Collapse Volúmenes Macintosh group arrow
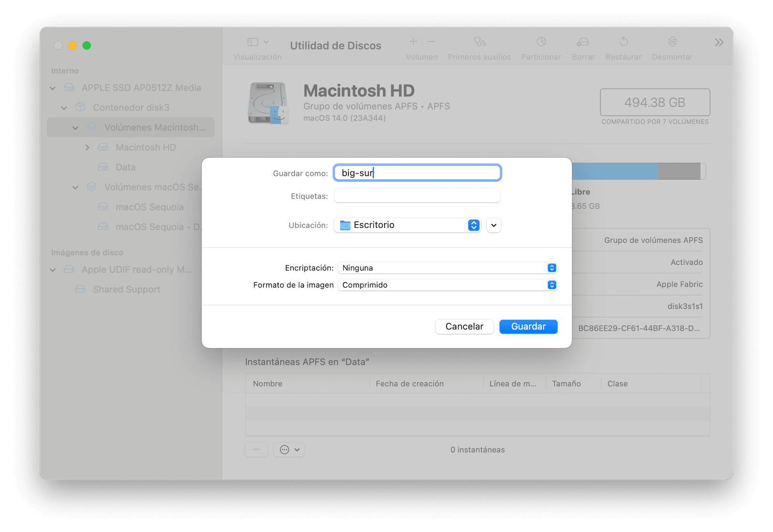The width and height of the screenshot is (773, 532). click(75, 128)
